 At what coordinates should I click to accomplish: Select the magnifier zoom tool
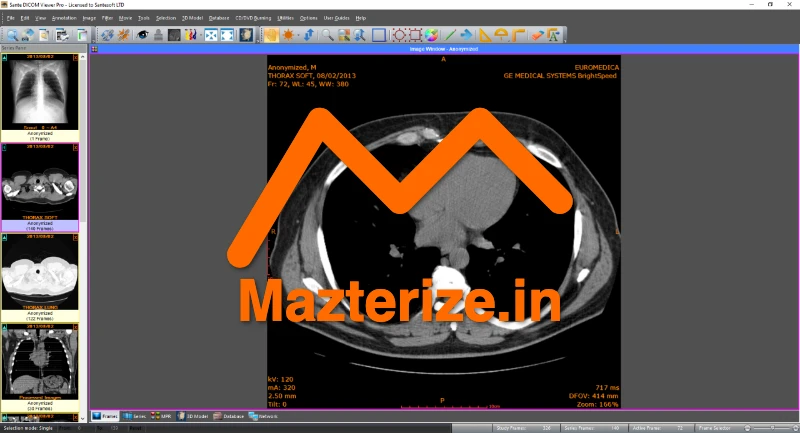click(327, 35)
